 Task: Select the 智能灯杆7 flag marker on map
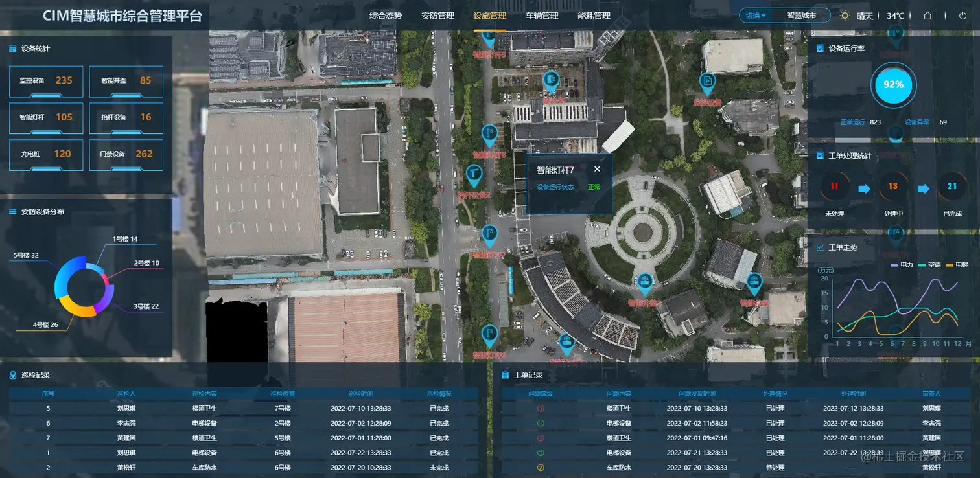[x=489, y=236]
